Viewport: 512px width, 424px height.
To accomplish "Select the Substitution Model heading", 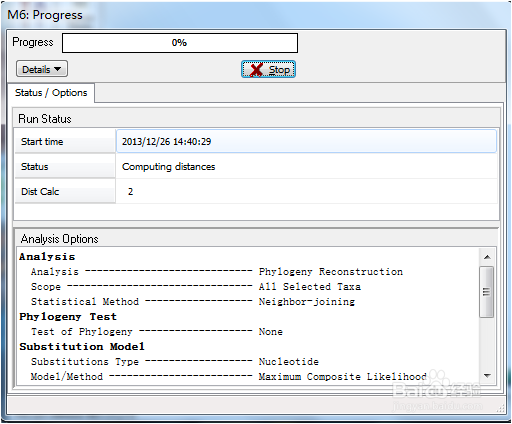I will (82, 347).
